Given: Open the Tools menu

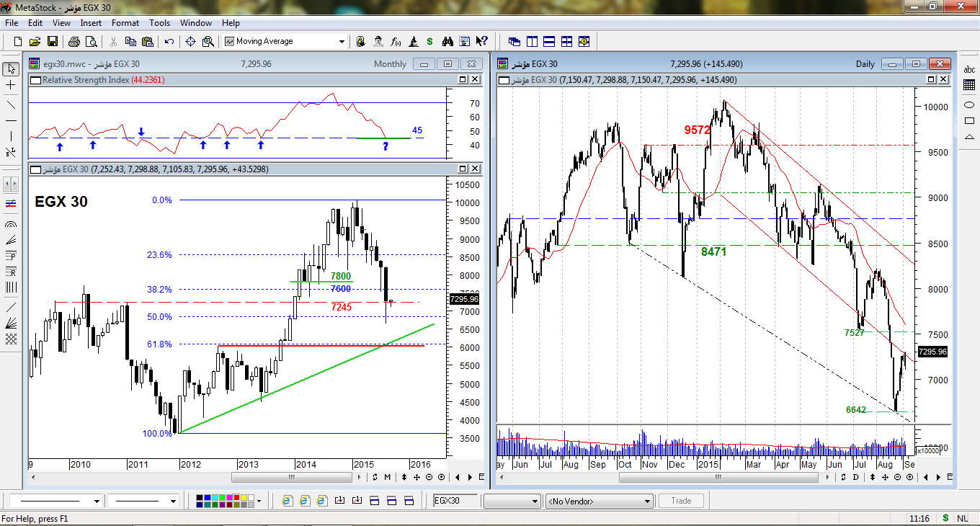Looking at the screenshot, I should click(159, 23).
